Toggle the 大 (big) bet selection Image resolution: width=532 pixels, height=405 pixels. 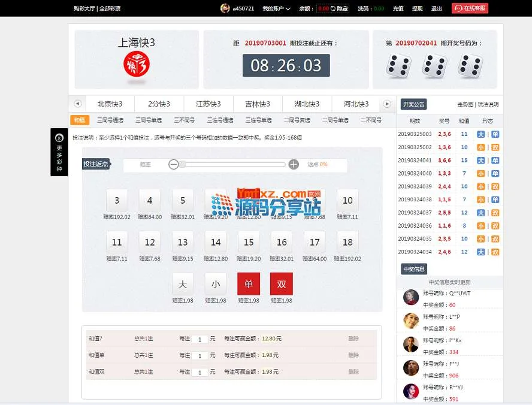tap(183, 283)
